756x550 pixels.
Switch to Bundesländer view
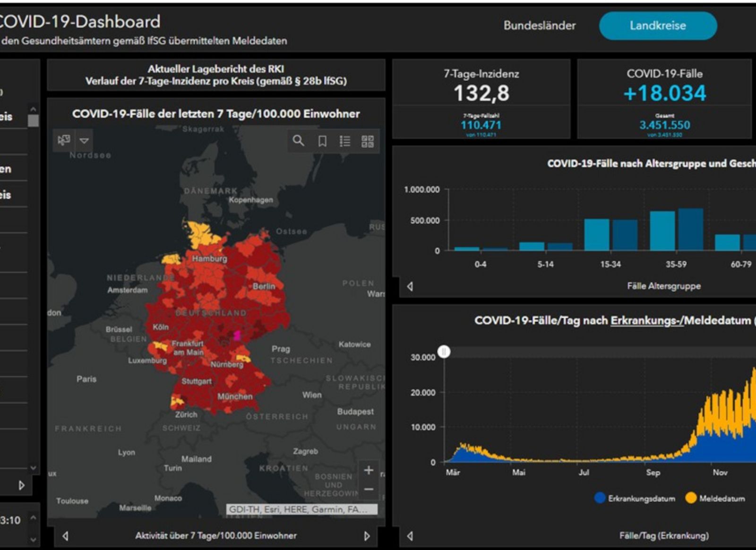(x=539, y=26)
